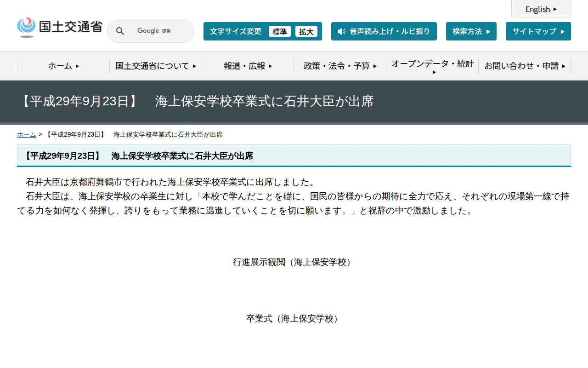Select お問い合わせ・申請 from navigation
588x368 pixels.
click(524, 66)
